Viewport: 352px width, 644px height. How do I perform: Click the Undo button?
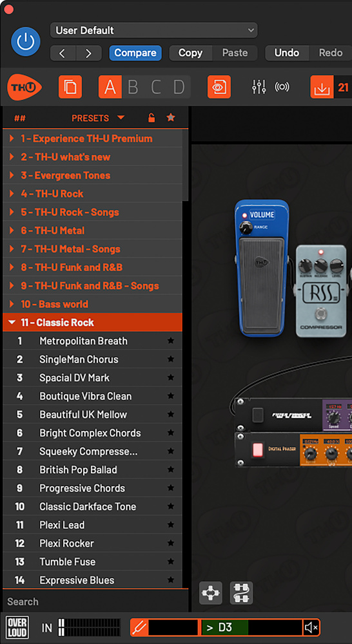[x=287, y=53]
